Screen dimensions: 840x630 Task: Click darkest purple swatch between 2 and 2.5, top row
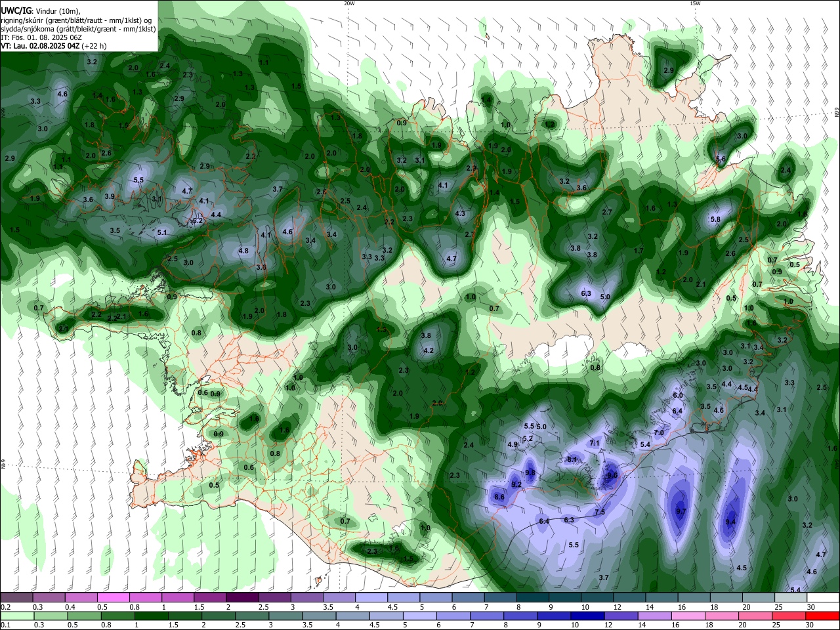(x=242, y=597)
